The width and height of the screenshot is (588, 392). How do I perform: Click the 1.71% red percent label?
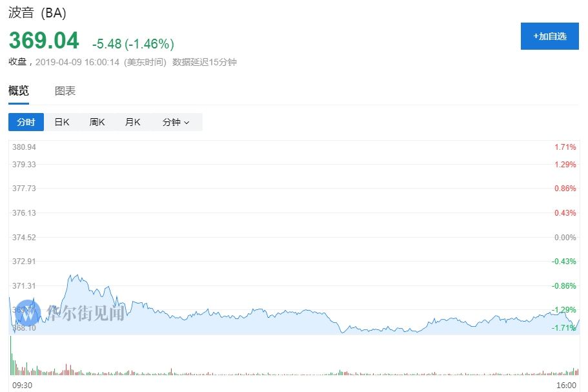(x=565, y=147)
